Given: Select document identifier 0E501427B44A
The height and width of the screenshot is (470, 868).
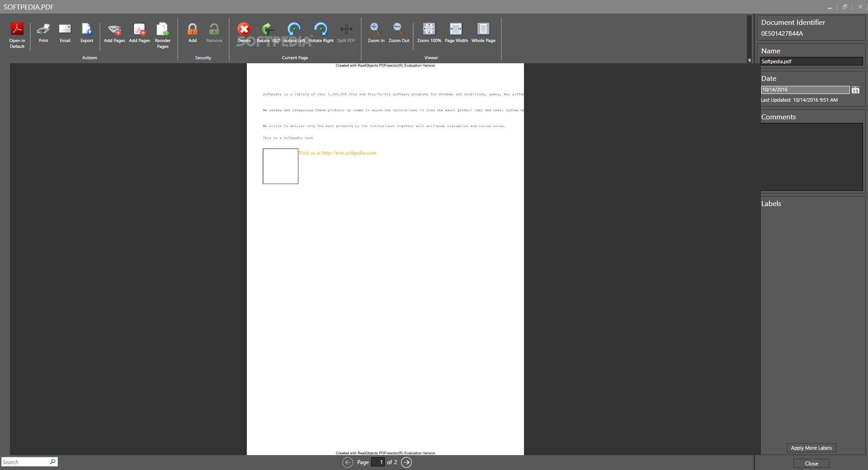Looking at the screenshot, I should (782, 34).
